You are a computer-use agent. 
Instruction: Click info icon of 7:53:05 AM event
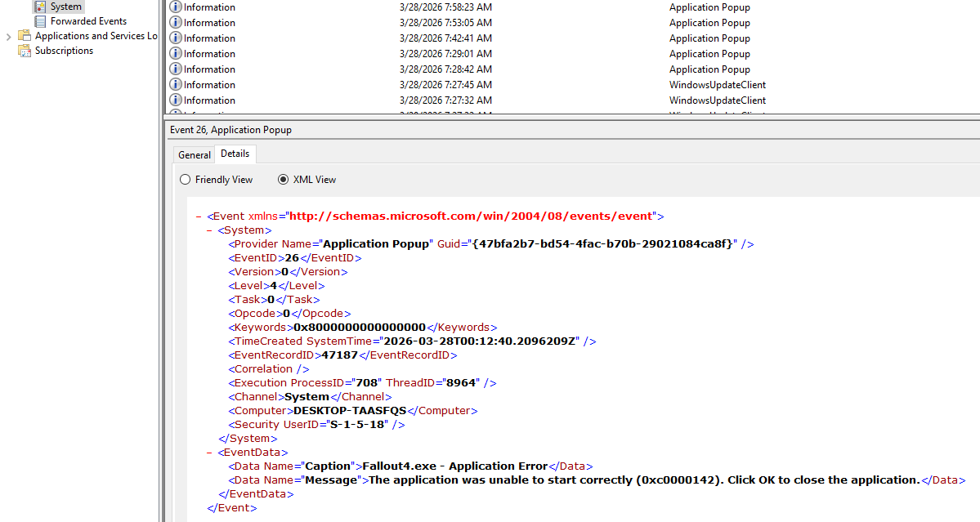point(176,23)
